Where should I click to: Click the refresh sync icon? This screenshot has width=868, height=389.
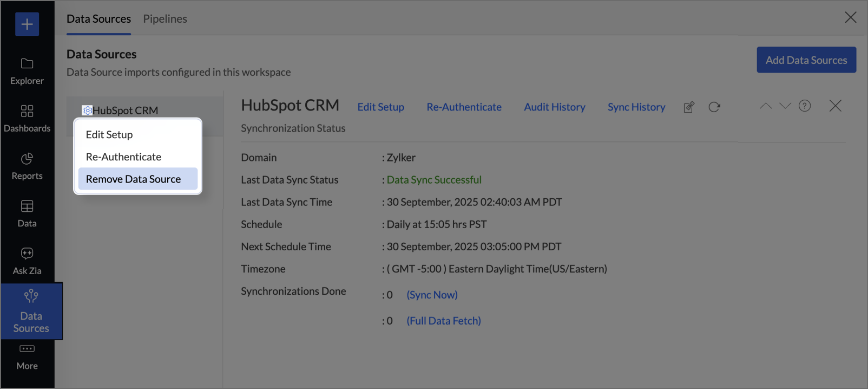(x=714, y=107)
